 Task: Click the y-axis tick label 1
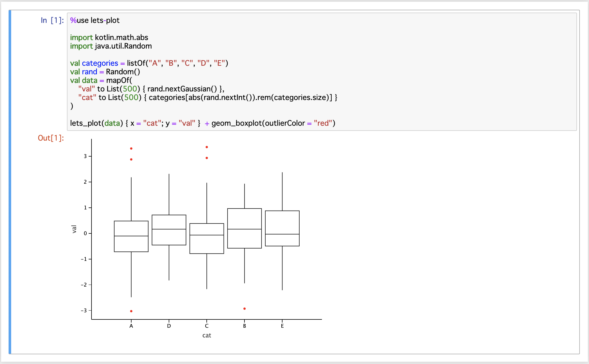click(x=85, y=208)
